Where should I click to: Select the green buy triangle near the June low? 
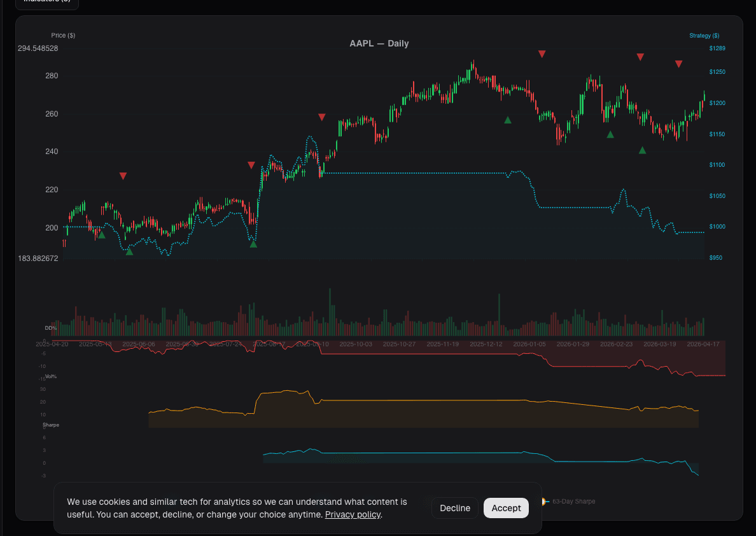coord(129,251)
